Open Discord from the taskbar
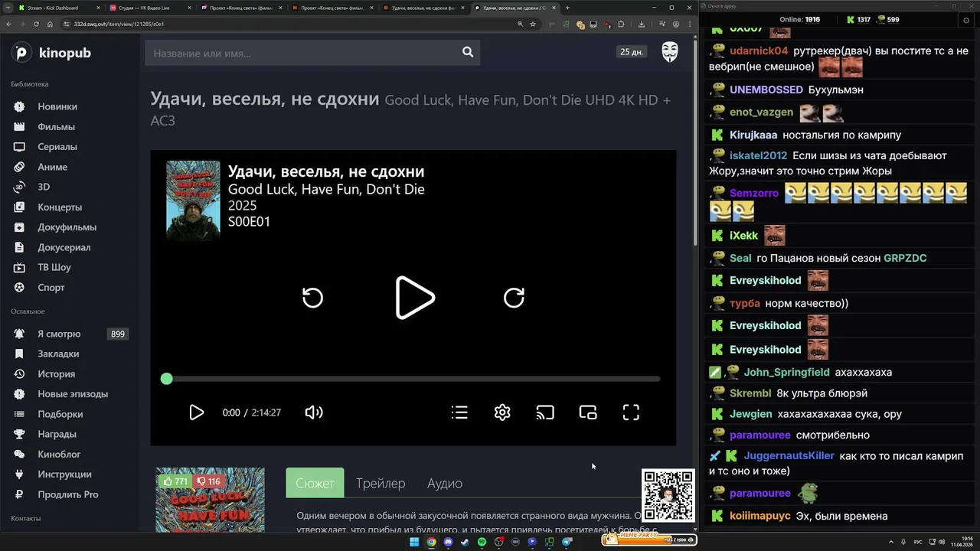This screenshot has width=980, height=551. click(448, 542)
